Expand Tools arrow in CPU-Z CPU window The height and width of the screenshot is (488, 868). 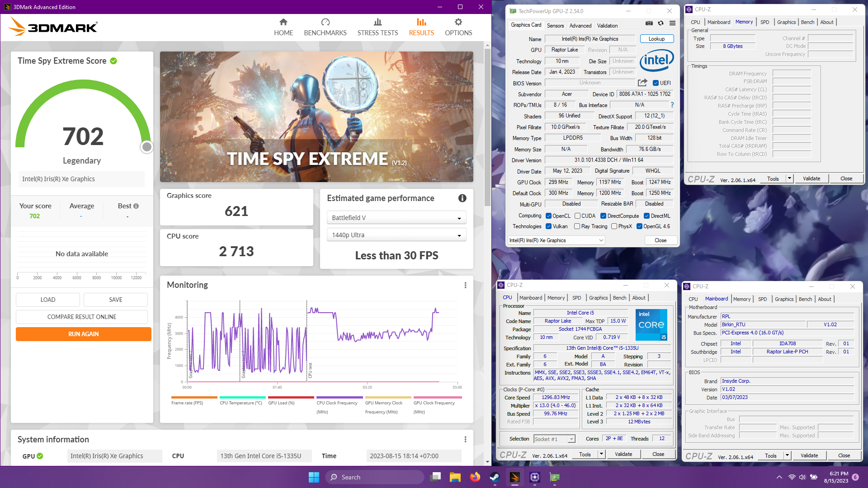(601, 454)
